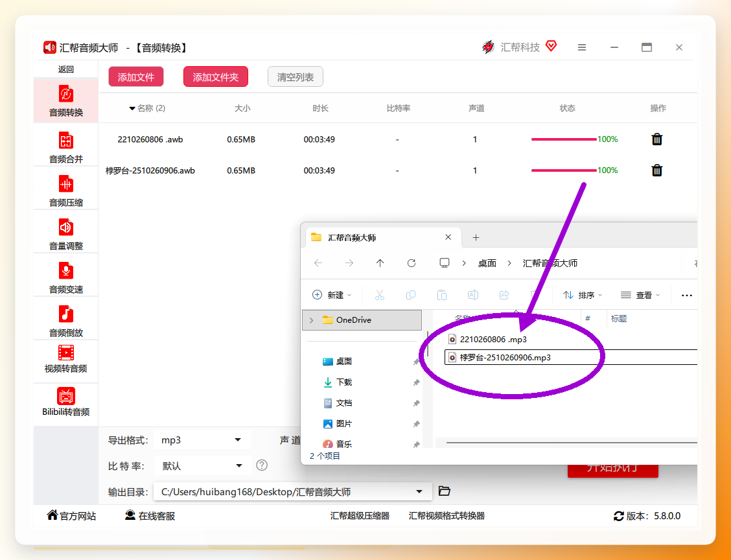731x560 pixels.
Task: Open the 音频倒放 audio reverse tool
Action: click(65, 320)
